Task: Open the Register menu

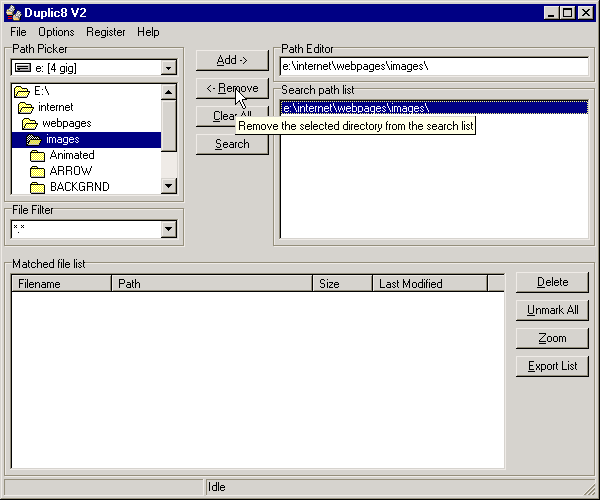Action: pos(106,32)
